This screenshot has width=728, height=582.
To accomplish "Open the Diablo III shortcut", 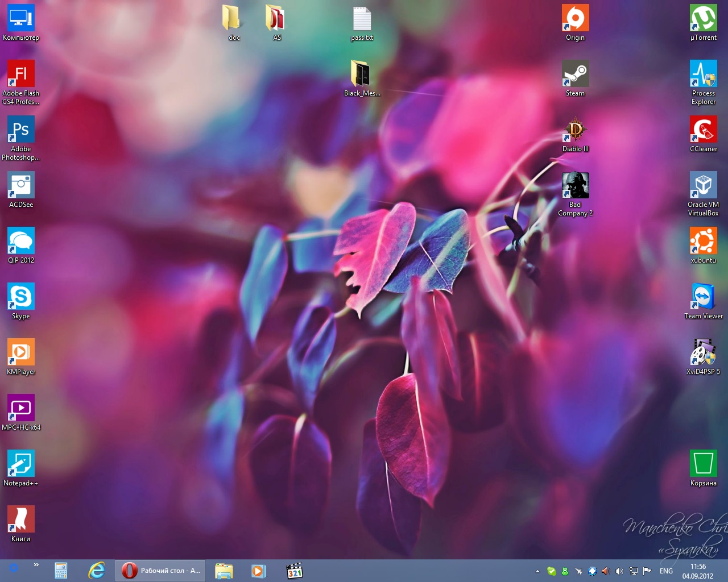I will pyautogui.click(x=575, y=134).
